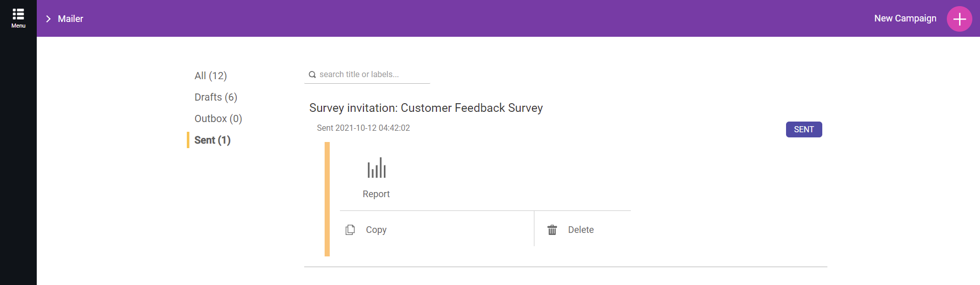Open the main Menu grid icon
980x285 pixels.
pyautogui.click(x=18, y=14)
